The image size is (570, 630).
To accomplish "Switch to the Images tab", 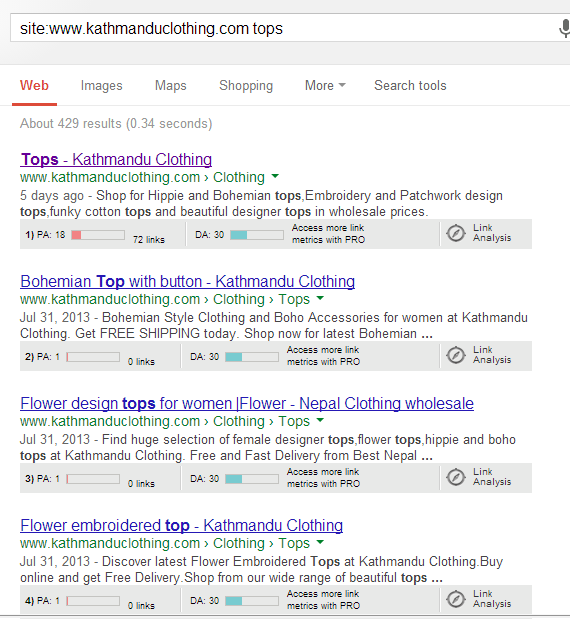I will tap(101, 86).
